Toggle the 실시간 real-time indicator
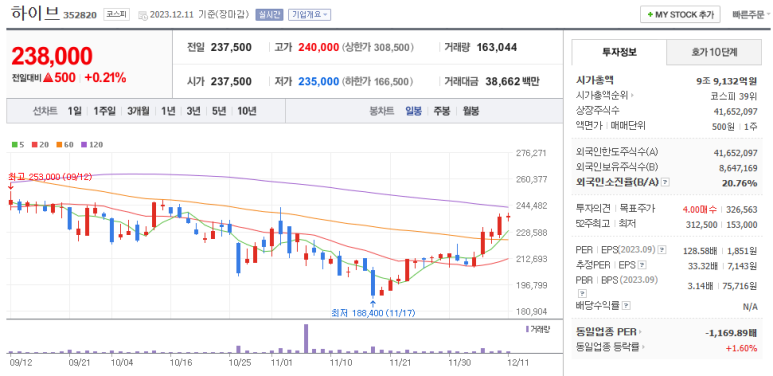 tap(269, 15)
